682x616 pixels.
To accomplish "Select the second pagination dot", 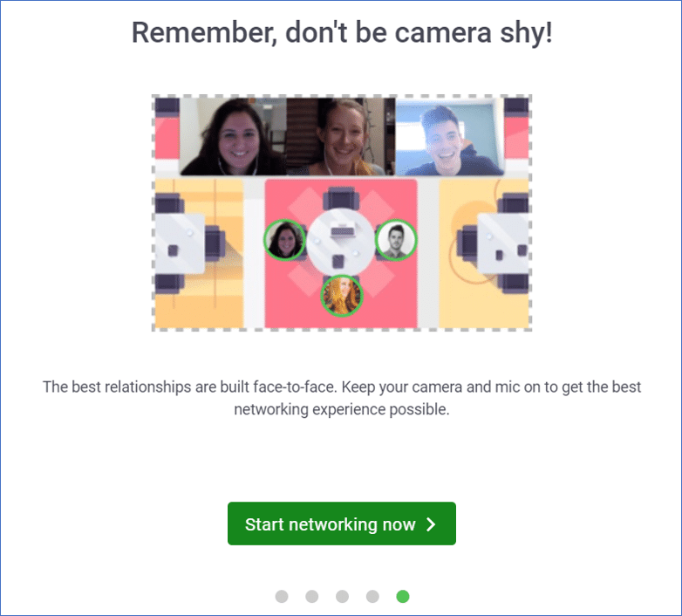I will click(x=312, y=596).
